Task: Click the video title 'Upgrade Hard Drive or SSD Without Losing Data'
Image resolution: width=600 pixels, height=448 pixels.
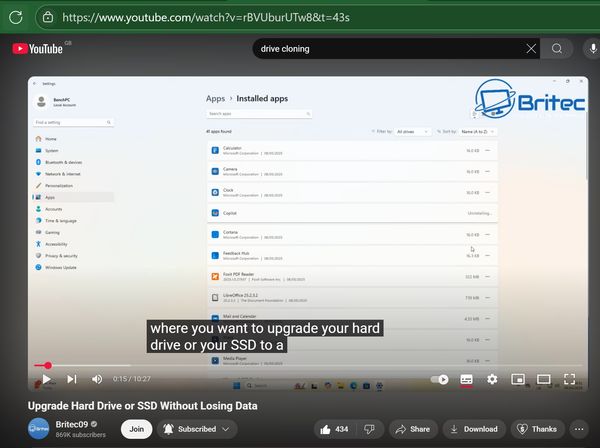Action: pos(142,406)
